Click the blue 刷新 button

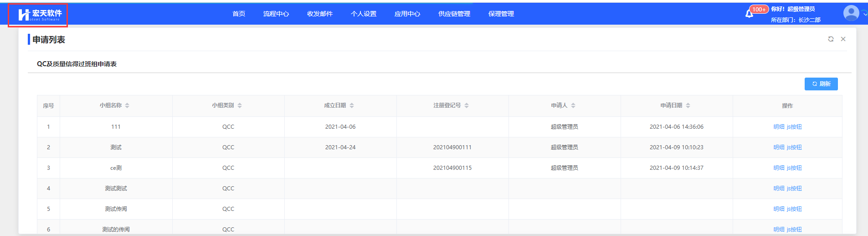click(x=821, y=84)
